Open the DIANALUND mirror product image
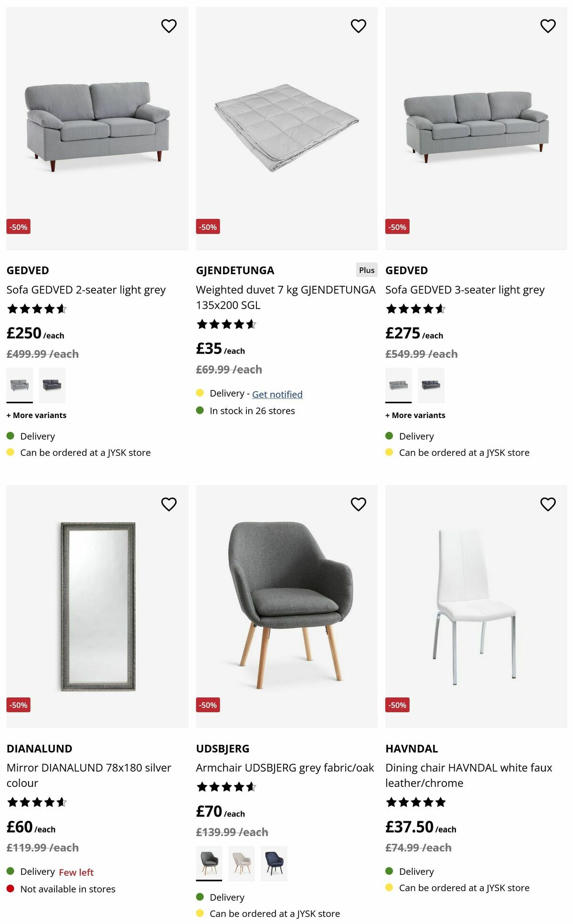Image resolution: width=573 pixels, height=924 pixels. 97,606
